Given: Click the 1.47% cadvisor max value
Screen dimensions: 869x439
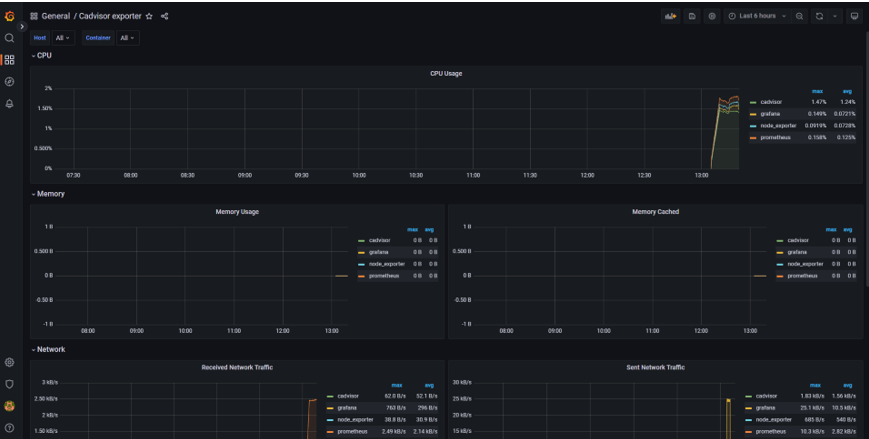Looking at the screenshot, I should [x=819, y=102].
